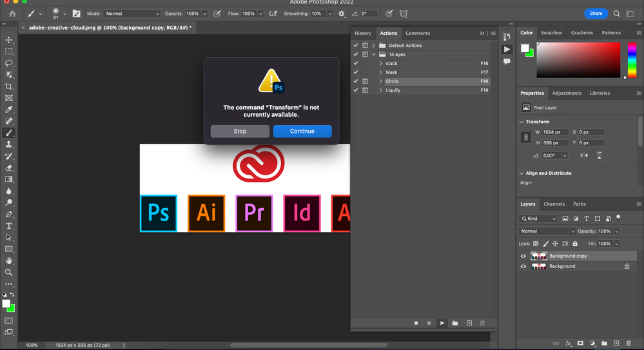
Task: Click the Continue button in dialog
Action: 302,131
